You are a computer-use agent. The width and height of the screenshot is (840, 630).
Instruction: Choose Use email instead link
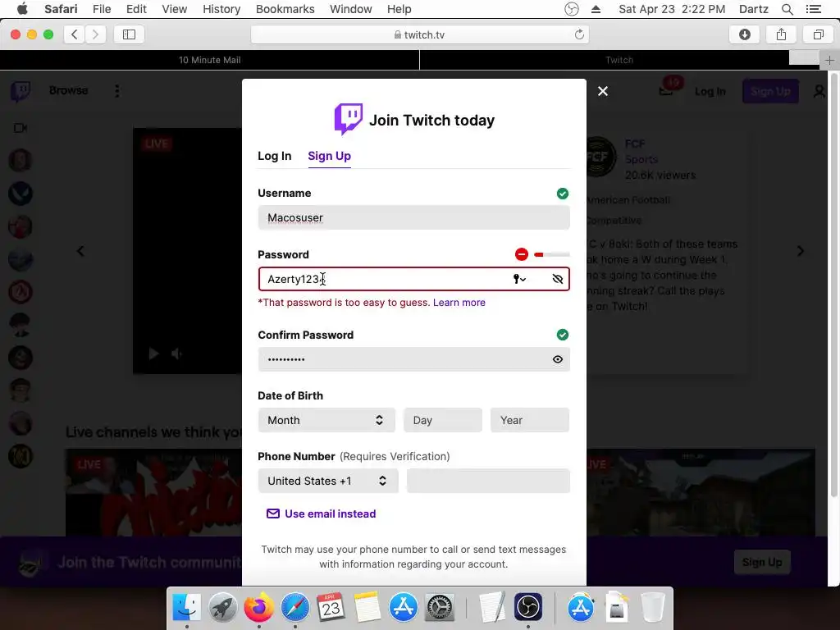(x=322, y=514)
